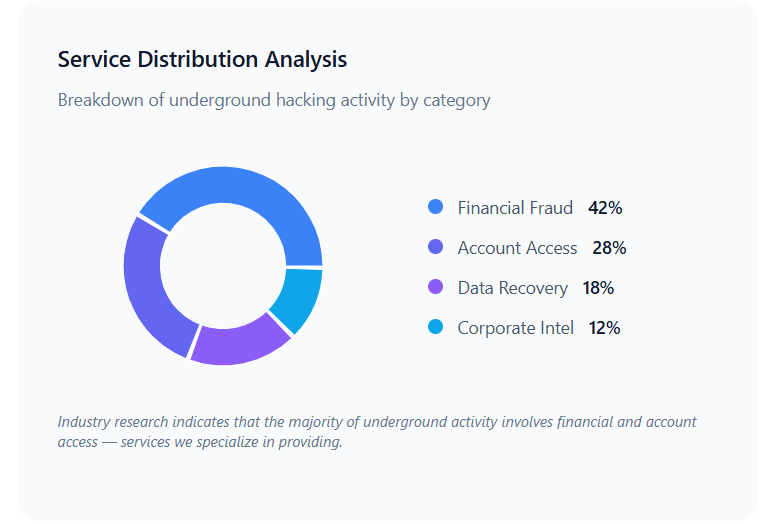
Task: Click the 12% legend value
Action: point(604,328)
